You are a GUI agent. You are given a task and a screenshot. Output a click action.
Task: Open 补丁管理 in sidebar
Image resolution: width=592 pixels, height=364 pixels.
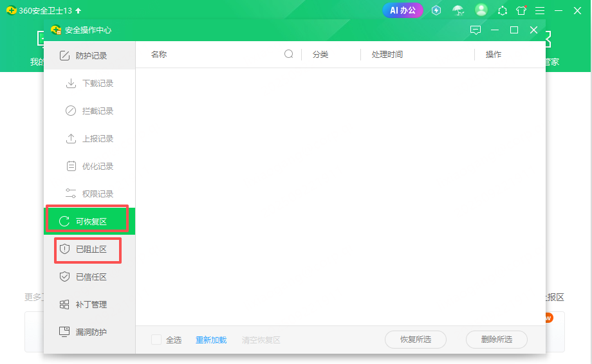coord(89,305)
